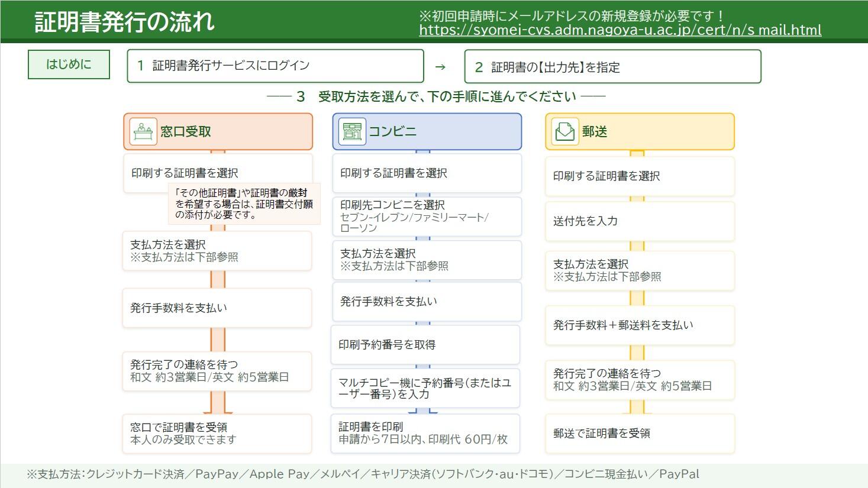Open the syomei-cvs mail registration URL
This screenshot has width=868, height=488.
point(620,30)
